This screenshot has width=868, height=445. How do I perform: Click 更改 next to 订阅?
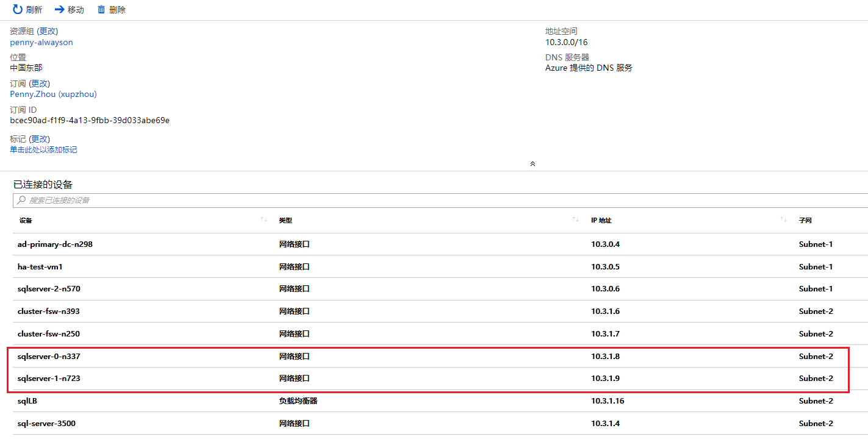pyautogui.click(x=40, y=84)
